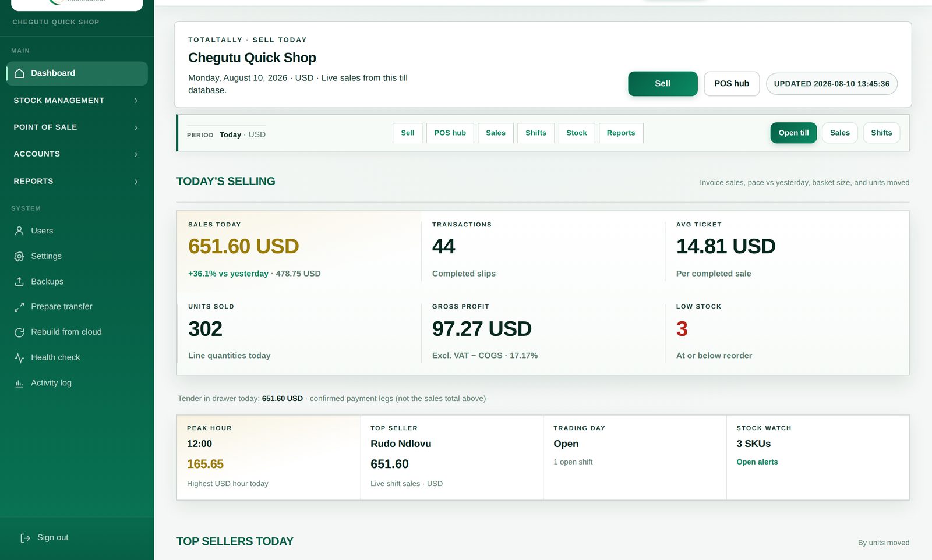This screenshot has width=932, height=560.
Task: Go to the Dashboard sidebar item
Action: pos(77,73)
